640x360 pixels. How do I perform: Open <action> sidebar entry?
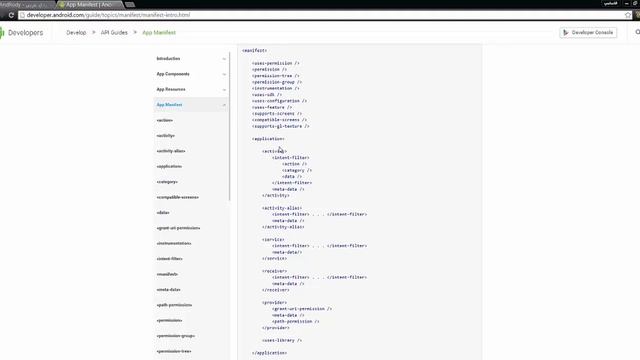click(x=164, y=120)
